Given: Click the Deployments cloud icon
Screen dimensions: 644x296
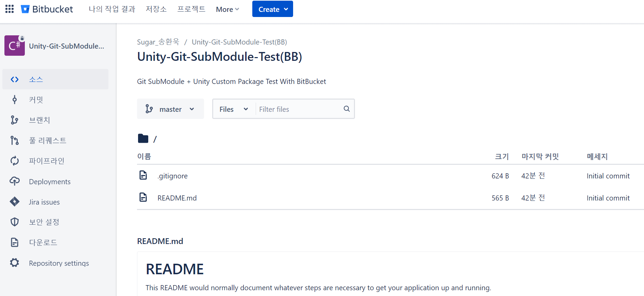Looking at the screenshot, I should click(x=15, y=181).
